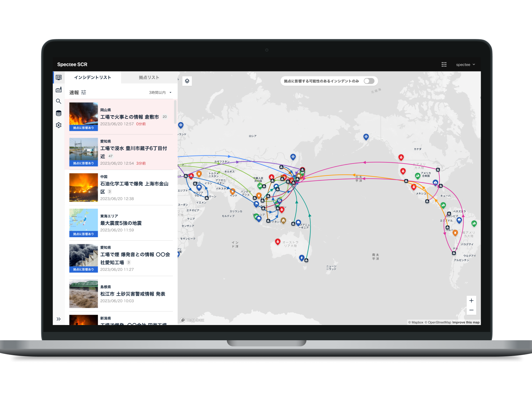Click the Tokai earthquake map thumbnail
This screenshot has width=532, height=399.
click(83, 223)
